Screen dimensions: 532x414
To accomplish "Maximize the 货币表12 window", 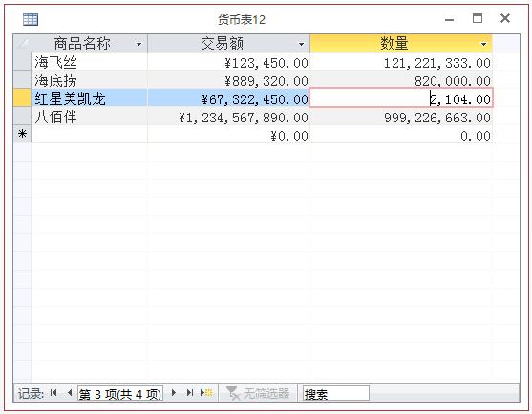I will (x=478, y=18).
